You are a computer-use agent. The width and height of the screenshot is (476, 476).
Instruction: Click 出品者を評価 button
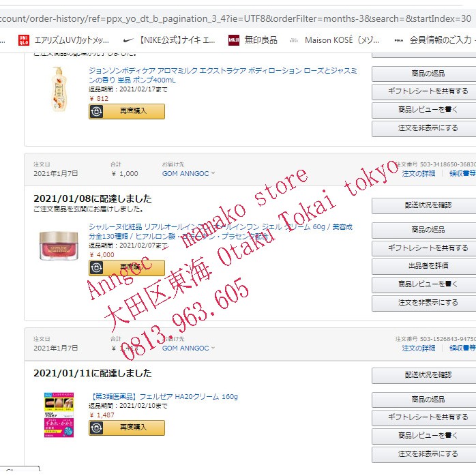pos(428,266)
